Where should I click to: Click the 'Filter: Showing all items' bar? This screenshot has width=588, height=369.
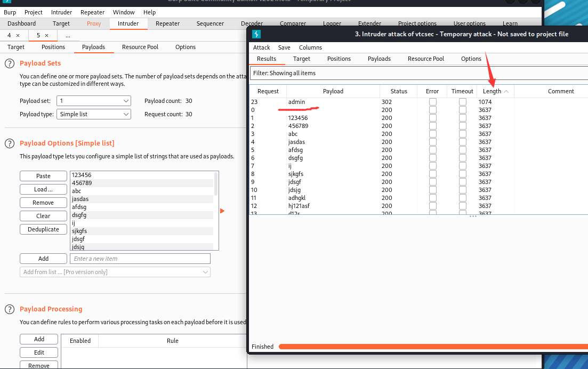(x=419, y=73)
